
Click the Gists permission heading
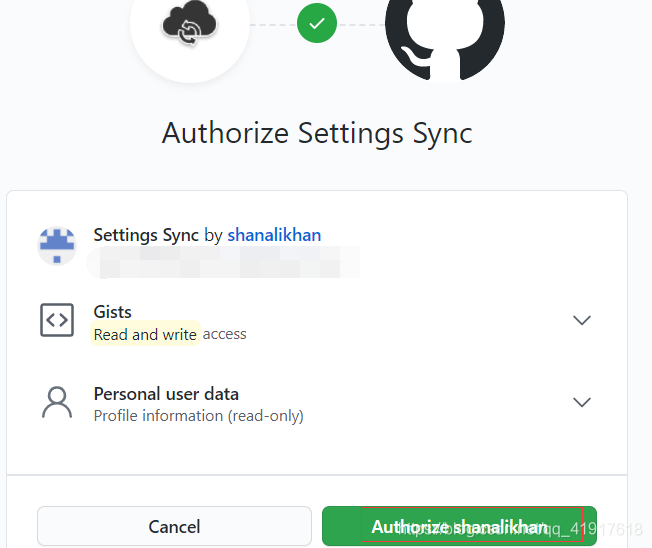coord(113,312)
